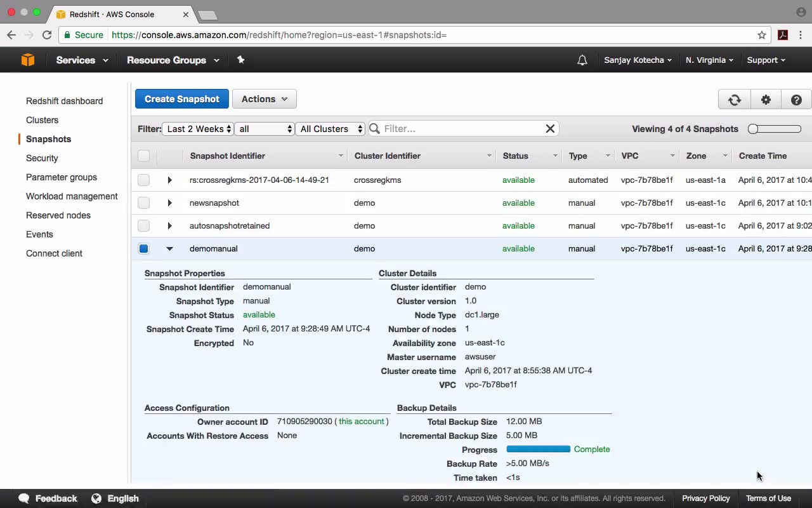The image size is (812, 508).
Task: Expand the newsnapshot row details
Action: 169,203
